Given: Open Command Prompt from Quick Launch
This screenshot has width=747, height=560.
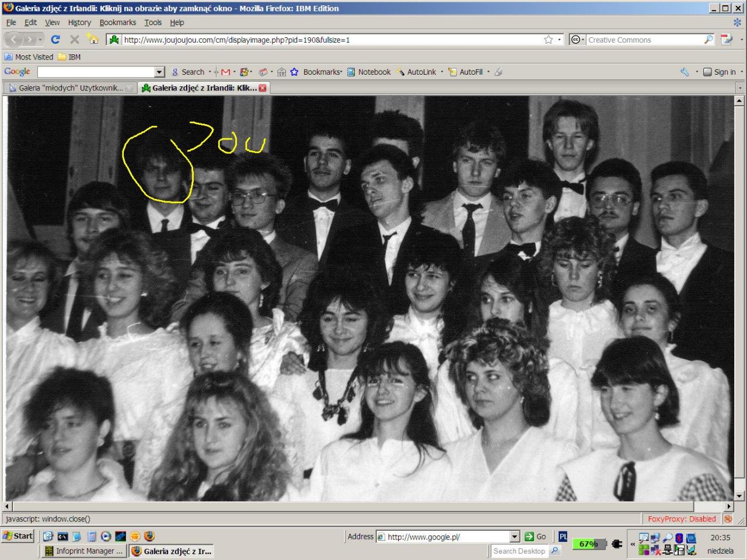Looking at the screenshot, I should [62, 536].
